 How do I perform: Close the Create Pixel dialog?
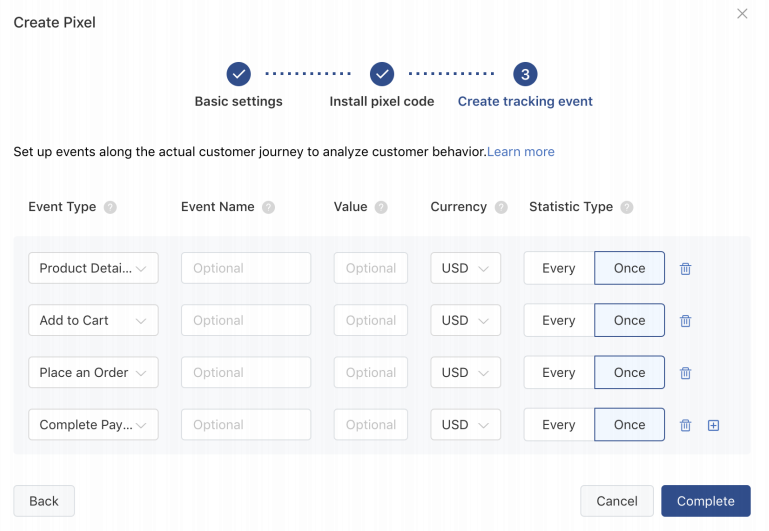tap(742, 14)
